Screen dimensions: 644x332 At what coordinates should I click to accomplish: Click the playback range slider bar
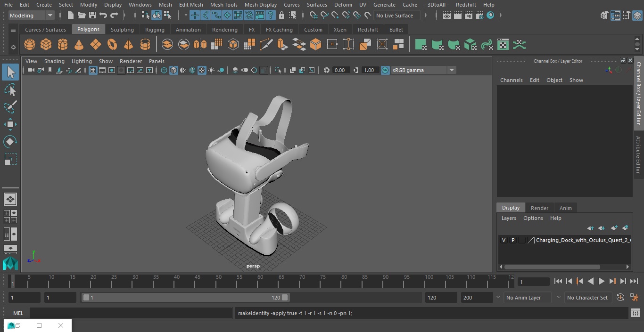(x=185, y=298)
